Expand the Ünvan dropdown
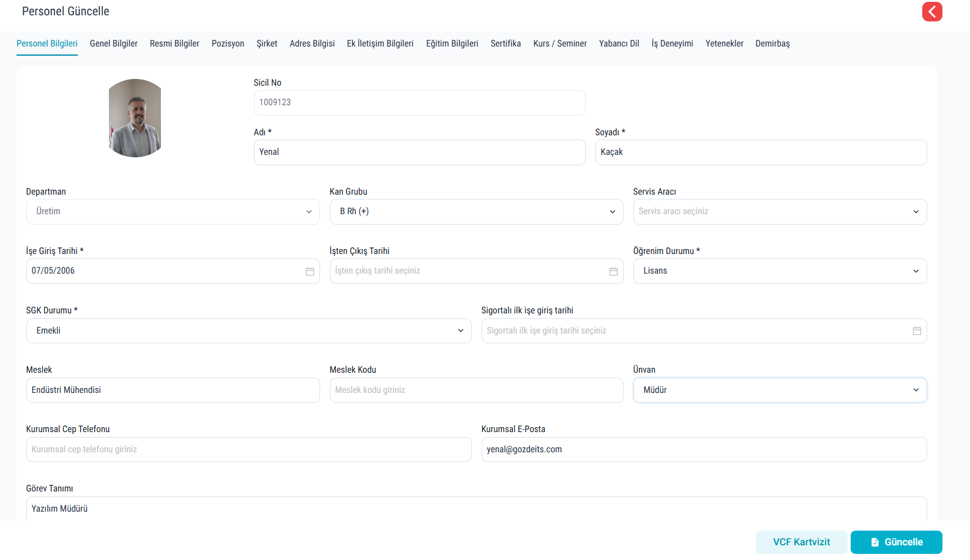The height and width of the screenshot is (560, 970). [x=780, y=390]
